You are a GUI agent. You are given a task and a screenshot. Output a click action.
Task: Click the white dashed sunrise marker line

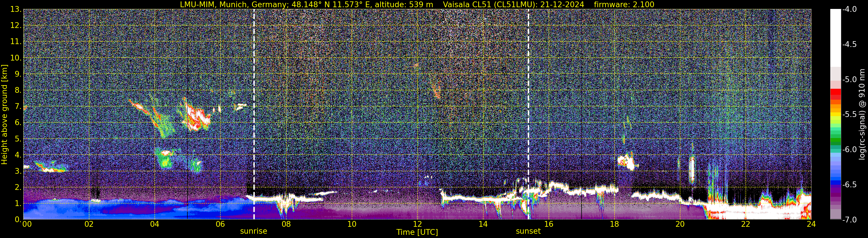[x=254, y=114]
